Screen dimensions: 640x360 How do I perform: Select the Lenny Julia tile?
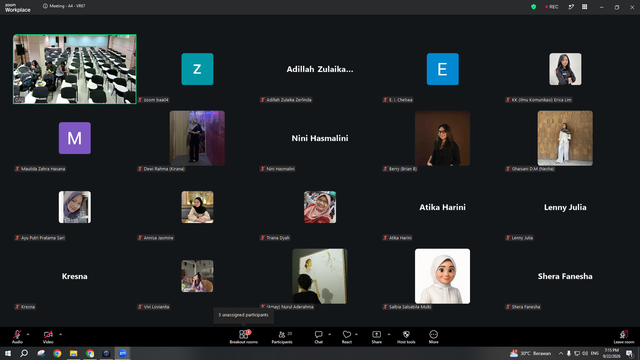tap(565, 207)
